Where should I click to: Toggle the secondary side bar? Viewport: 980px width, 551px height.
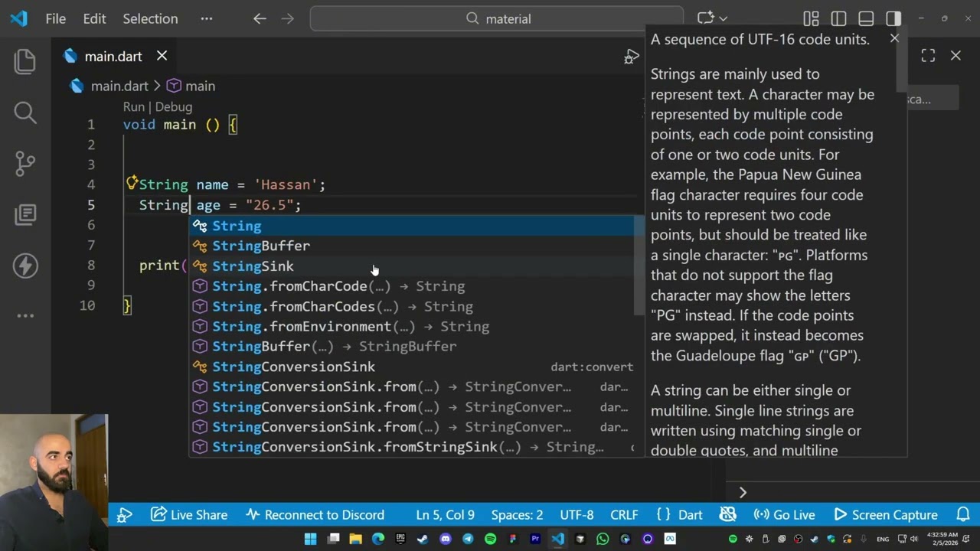(893, 18)
